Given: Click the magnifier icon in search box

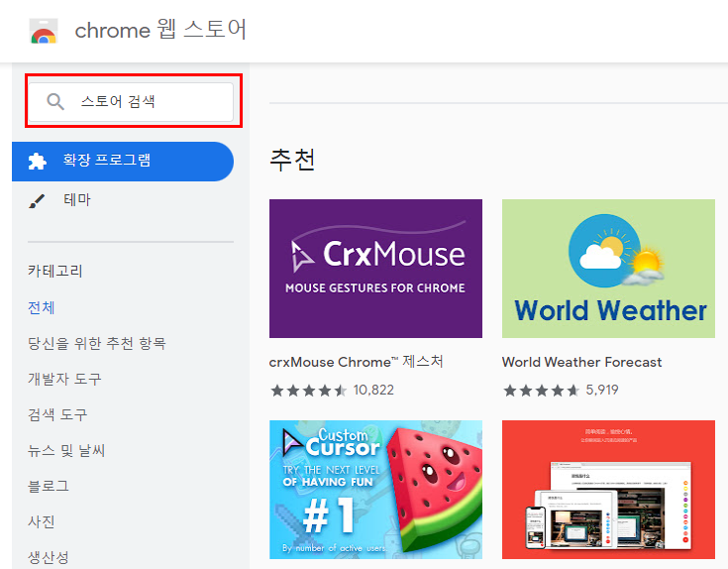Looking at the screenshot, I should click(55, 101).
